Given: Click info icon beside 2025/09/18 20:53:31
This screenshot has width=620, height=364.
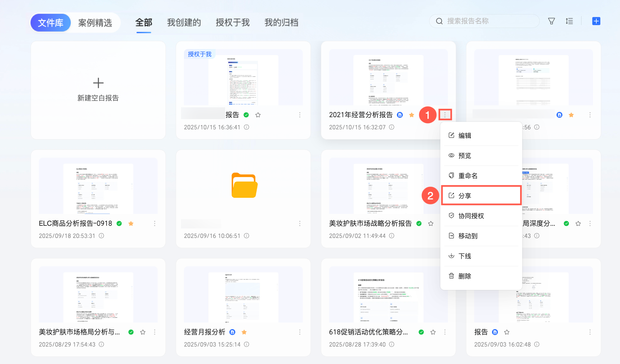Looking at the screenshot, I should click(101, 236).
